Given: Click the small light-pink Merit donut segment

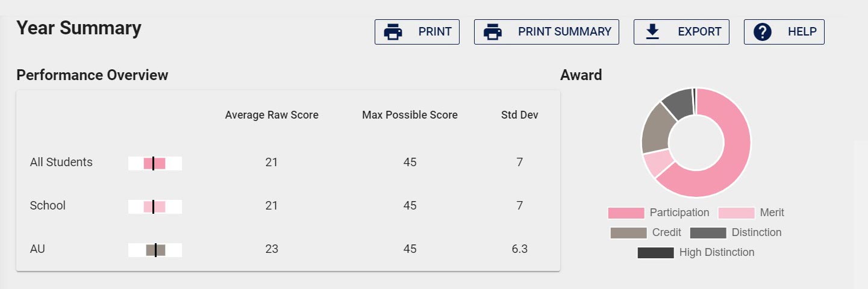Looking at the screenshot, I should pyautogui.click(x=658, y=163).
